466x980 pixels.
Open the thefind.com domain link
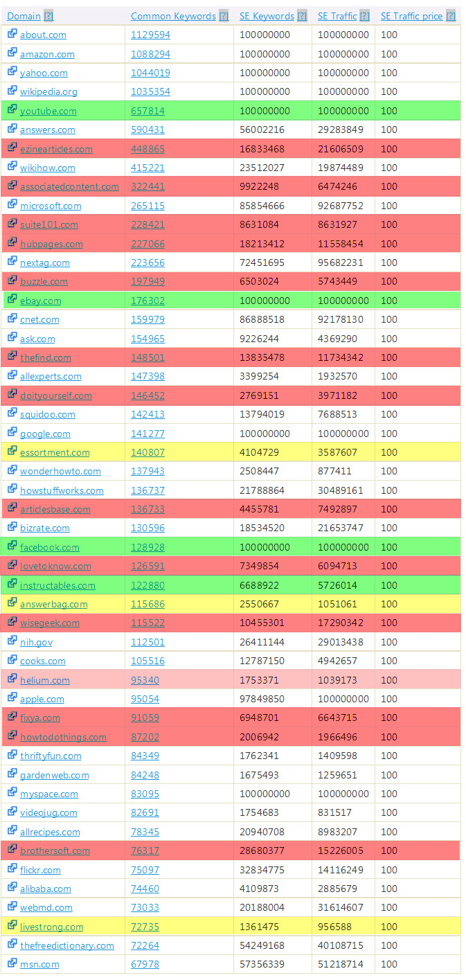tap(46, 357)
